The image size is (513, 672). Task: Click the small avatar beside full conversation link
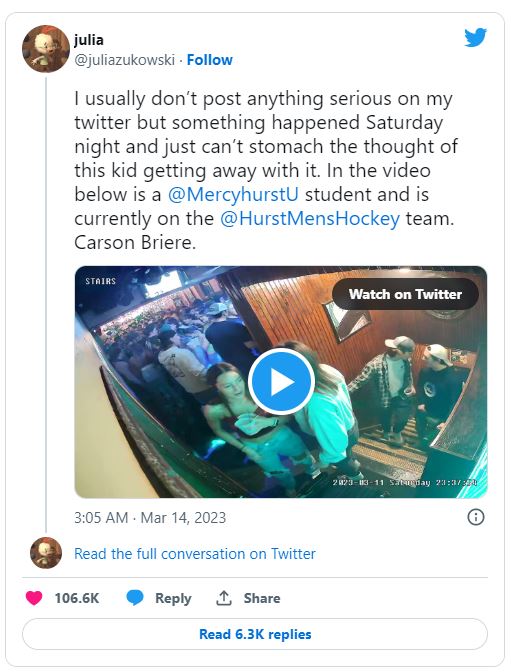coord(46,553)
